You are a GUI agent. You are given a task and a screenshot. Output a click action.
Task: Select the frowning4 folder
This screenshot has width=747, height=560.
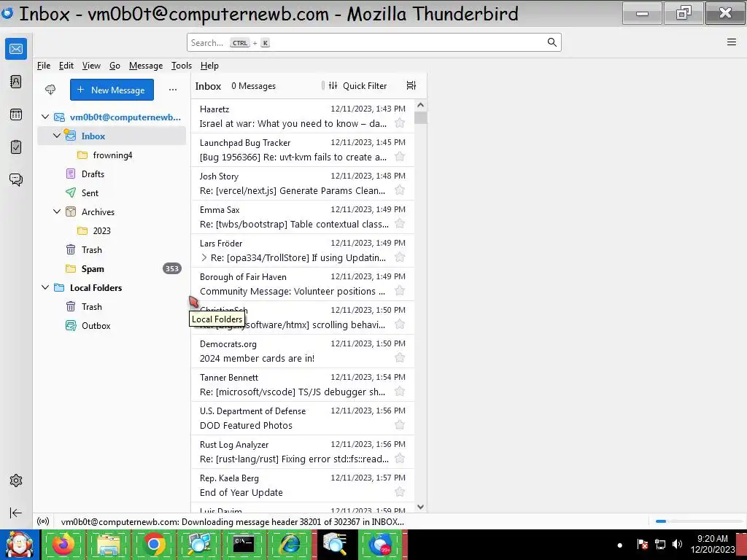[112, 155]
